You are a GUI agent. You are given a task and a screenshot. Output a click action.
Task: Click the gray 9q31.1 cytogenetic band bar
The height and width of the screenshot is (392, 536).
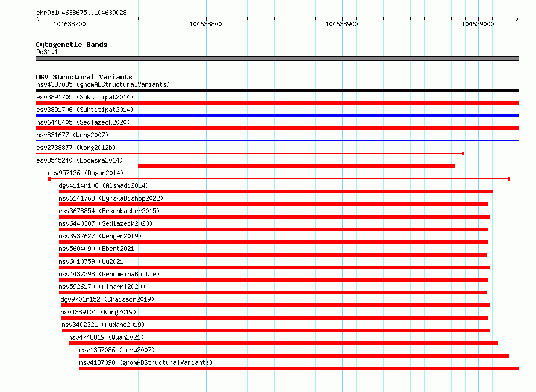coord(277,58)
